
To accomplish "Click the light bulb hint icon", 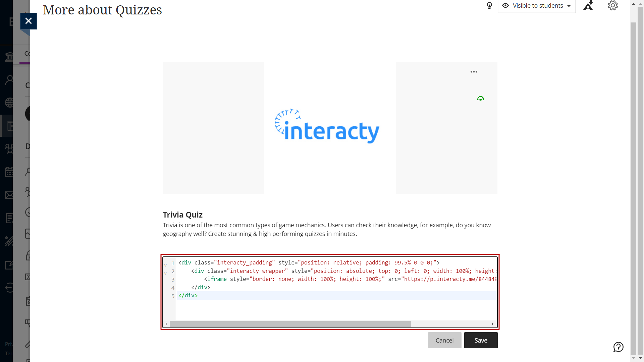I will pos(489,5).
